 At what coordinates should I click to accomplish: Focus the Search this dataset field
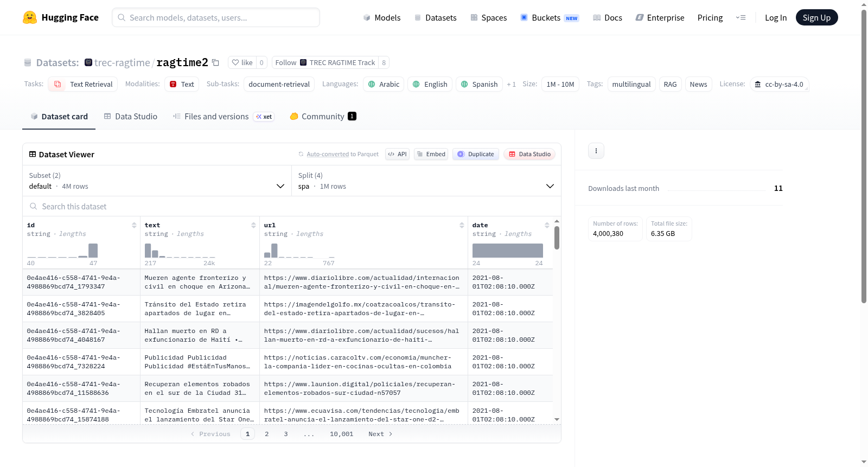click(x=292, y=206)
